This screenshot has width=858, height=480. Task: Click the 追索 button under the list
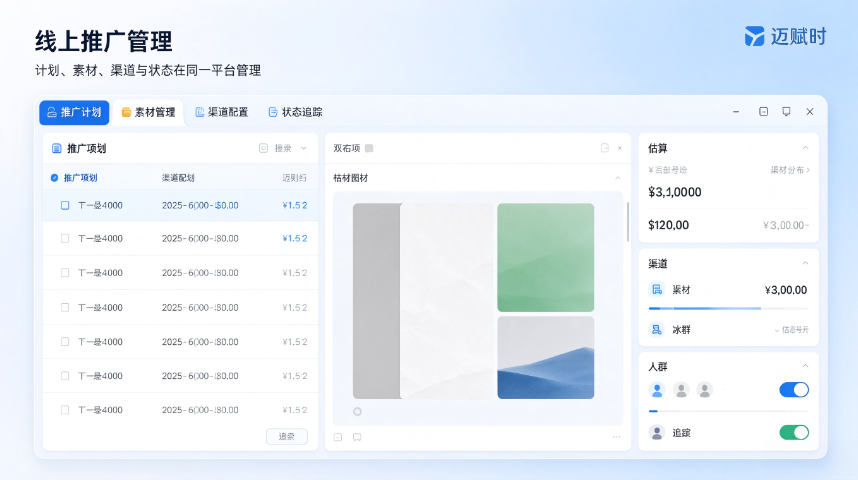click(x=287, y=436)
